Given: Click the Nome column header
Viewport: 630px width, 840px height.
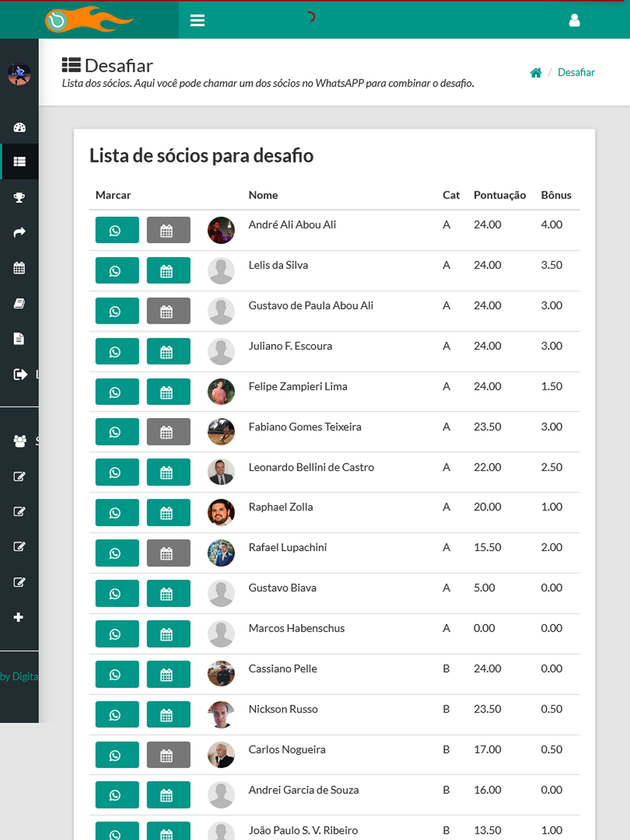Looking at the screenshot, I should click(263, 195).
